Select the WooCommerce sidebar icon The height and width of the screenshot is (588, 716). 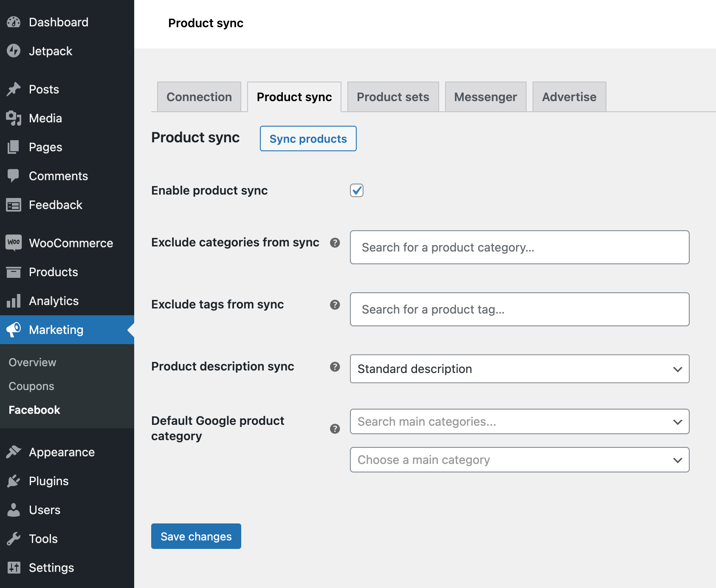click(x=14, y=243)
